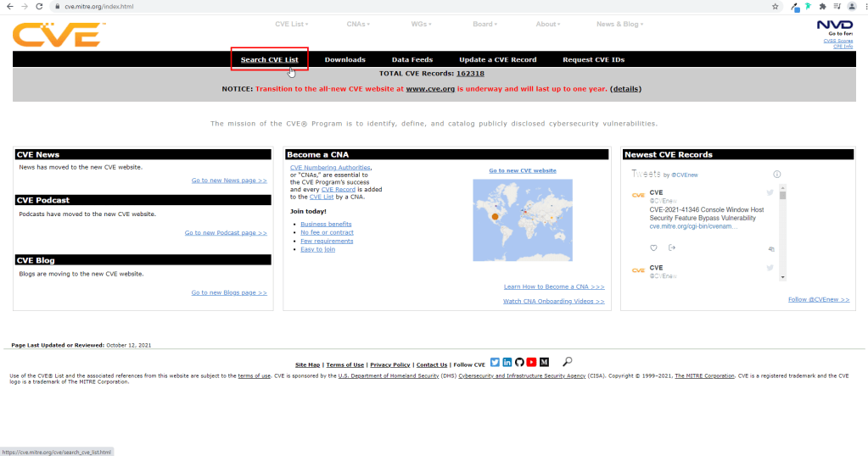This screenshot has width=868, height=456.
Task: Click the Tweets widget scrollbar down arrow
Action: click(x=782, y=277)
